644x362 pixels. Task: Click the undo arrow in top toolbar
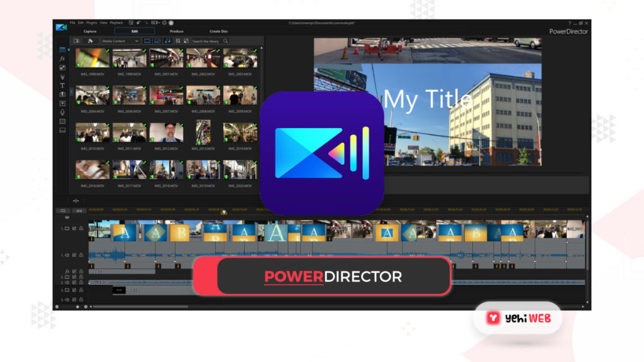coord(137,23)
